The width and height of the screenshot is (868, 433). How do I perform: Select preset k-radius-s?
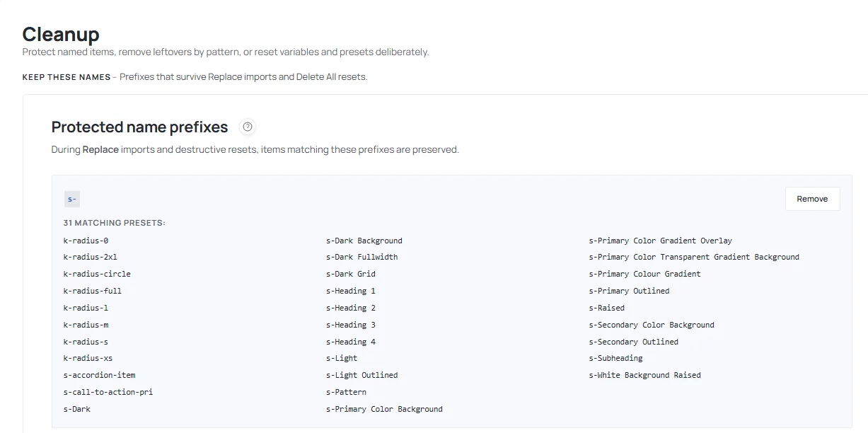point(86,342)
